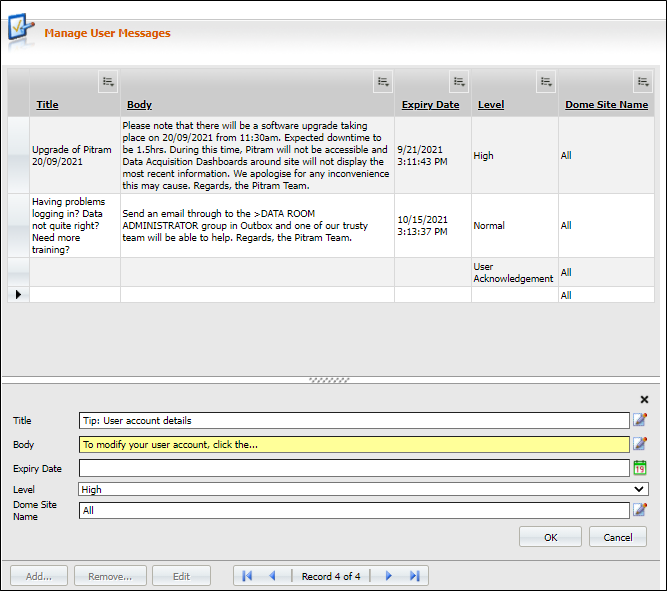
Task: Confirm the record with the OK button
Action: coord(550,537)
